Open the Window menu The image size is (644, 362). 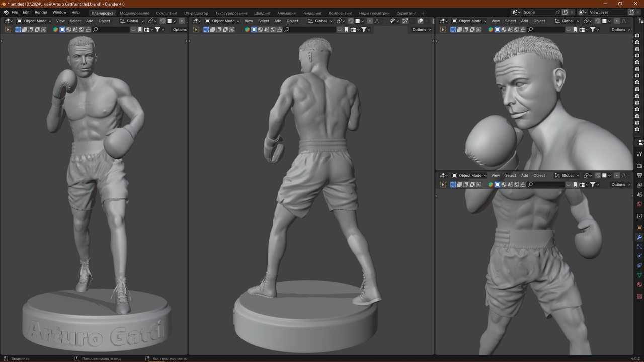coord(59,12)
